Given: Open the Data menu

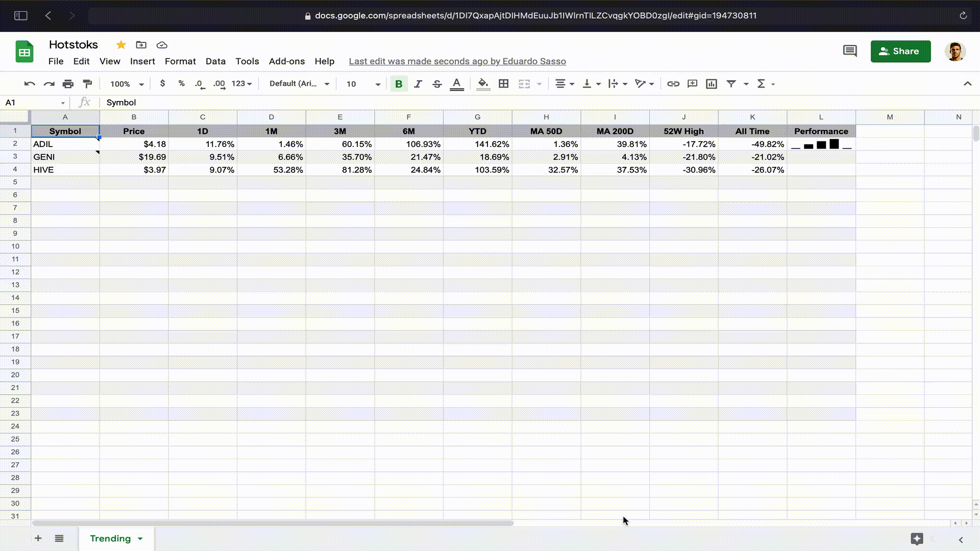Looking at the screenshot, I should (215, 61).
